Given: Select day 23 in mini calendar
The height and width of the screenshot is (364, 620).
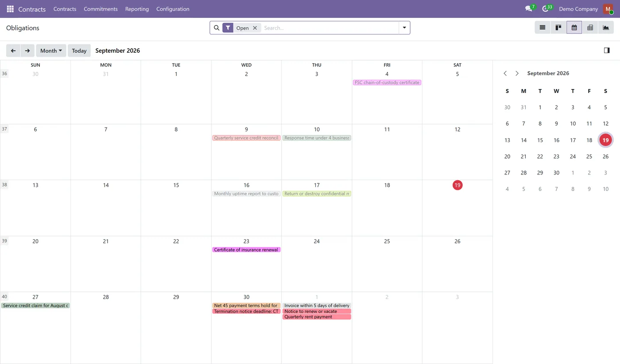Looking at the screenshot, I should pyautogui.click(x=556, y=156).
